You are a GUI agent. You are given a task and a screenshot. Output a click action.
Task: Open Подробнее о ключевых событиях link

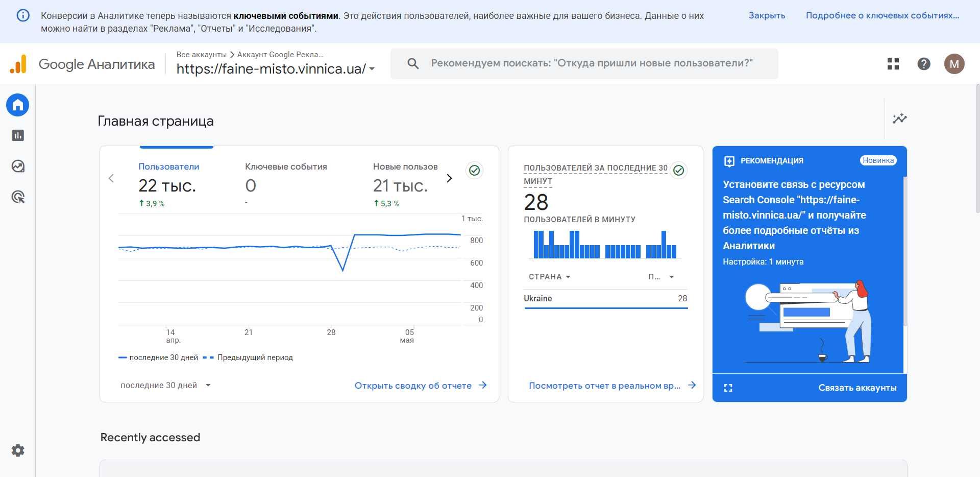coord(883,15)
